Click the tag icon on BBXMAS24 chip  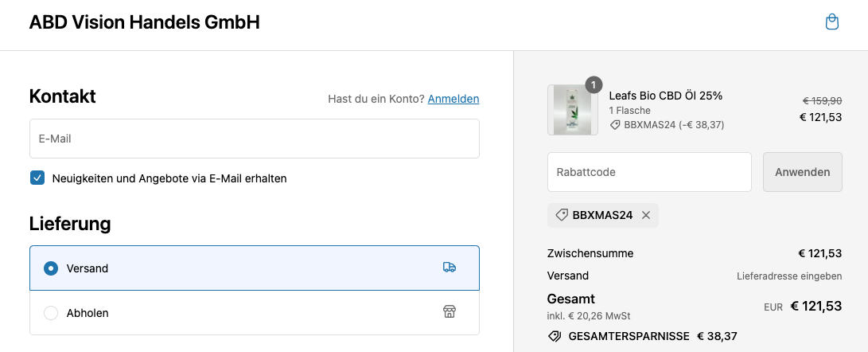tap(562, 215)
